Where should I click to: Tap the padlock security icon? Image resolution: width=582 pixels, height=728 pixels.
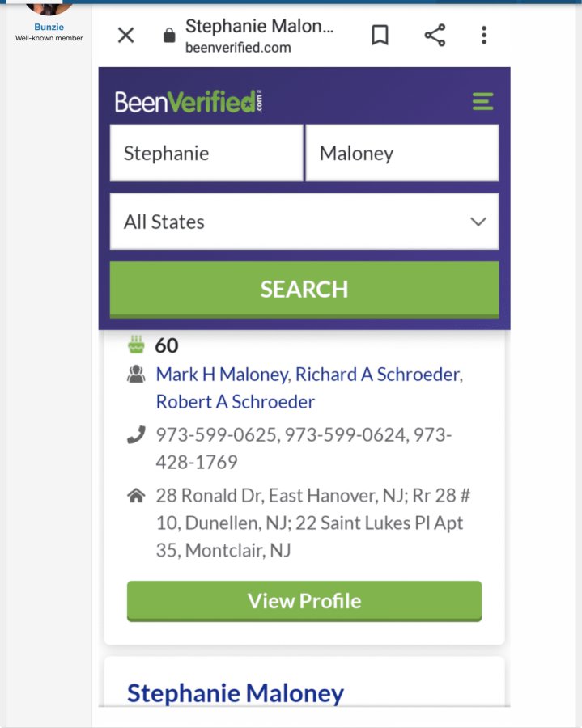pos(169,36)
